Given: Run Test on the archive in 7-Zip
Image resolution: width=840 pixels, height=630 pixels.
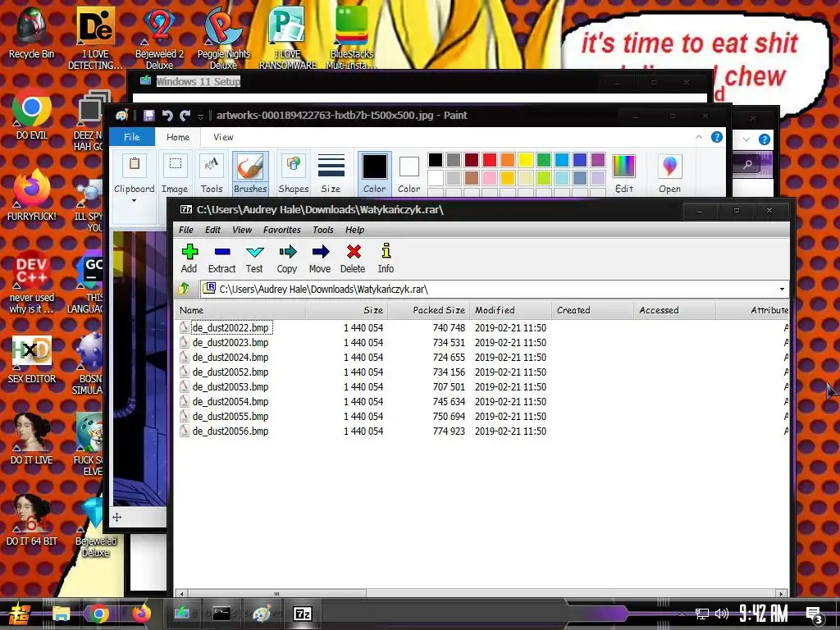Looking at the screenshot, I should (x=254, y=258).
